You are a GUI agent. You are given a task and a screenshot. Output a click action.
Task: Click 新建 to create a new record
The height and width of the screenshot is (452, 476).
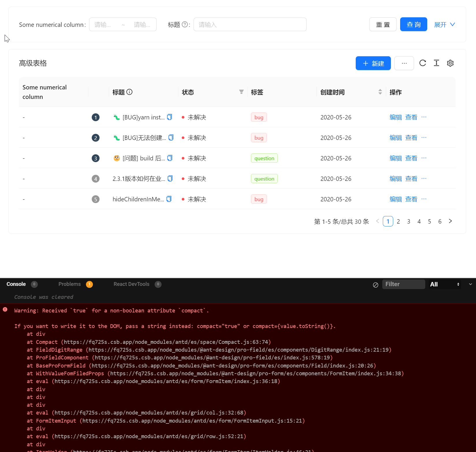pos(373,63)
